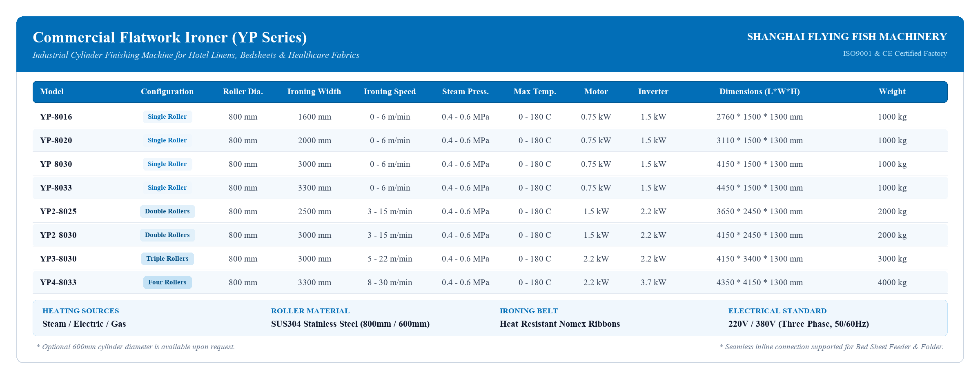980x379 pixels.
Task: Click the Configuration column header
Action: point(167,92)
